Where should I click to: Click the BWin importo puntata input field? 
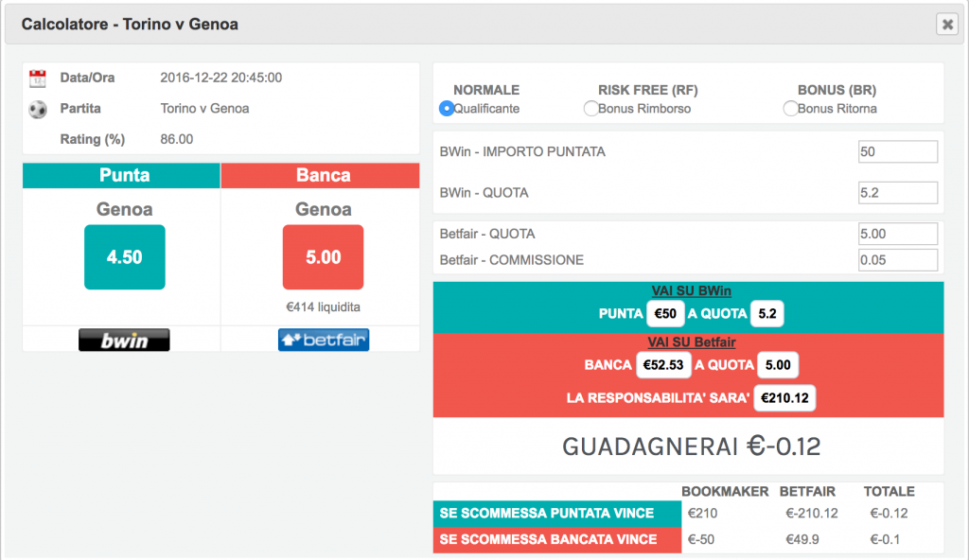[x=897, y=151]
